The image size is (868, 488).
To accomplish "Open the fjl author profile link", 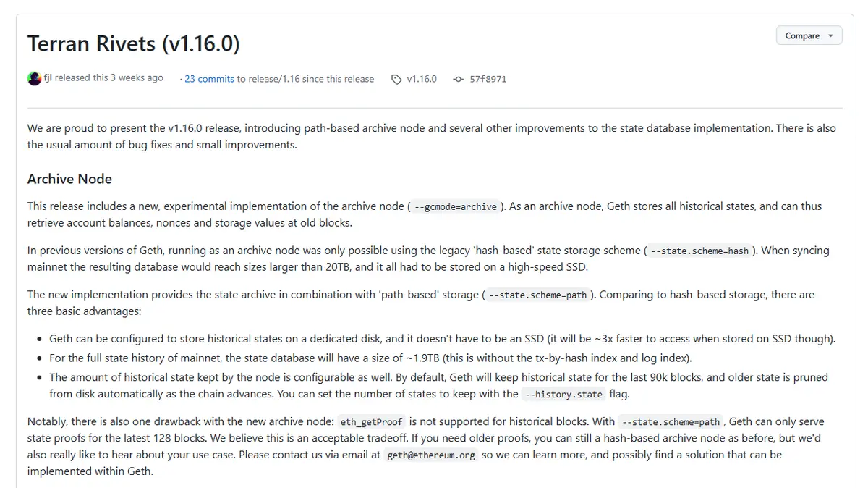I will [48, 78].
